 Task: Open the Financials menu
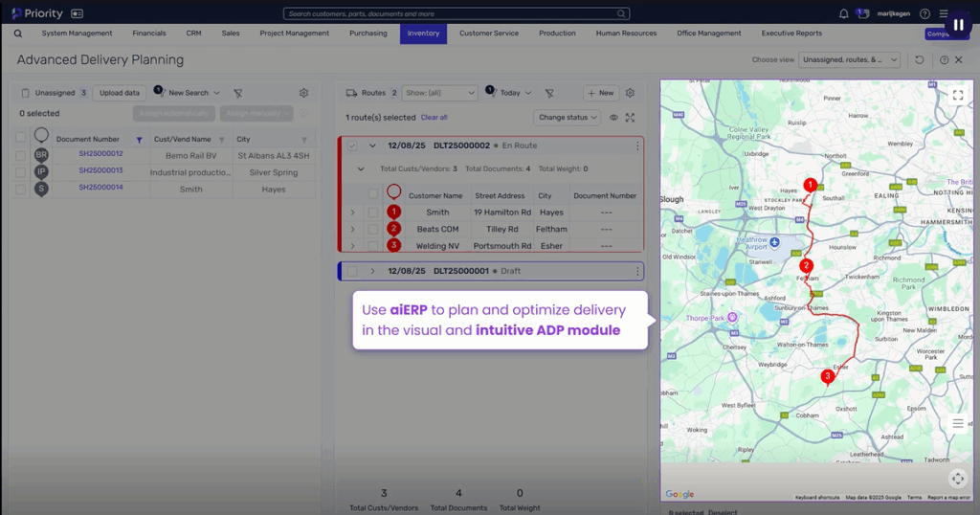click(149, 34)
